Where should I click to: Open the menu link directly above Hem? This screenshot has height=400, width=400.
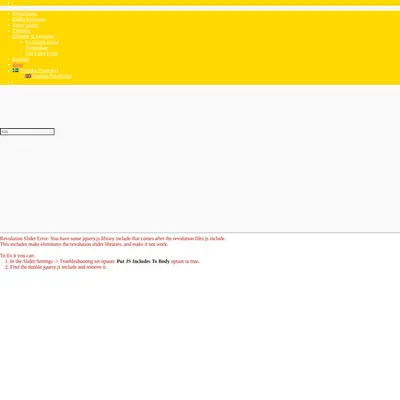(21, 59)
